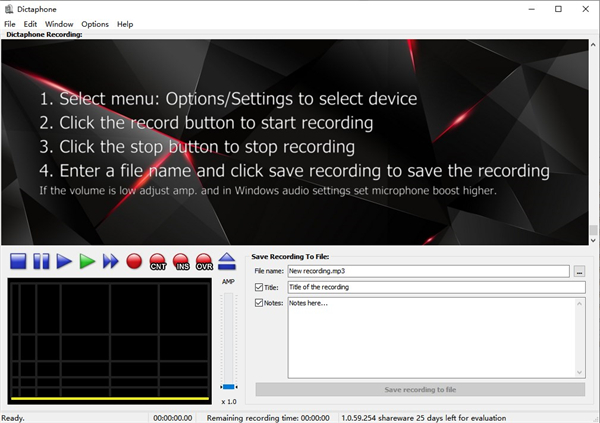The height and width of the screenshot is (423, 600).
Task: Click the blue Play triangle button
Action: coord(64,261)
